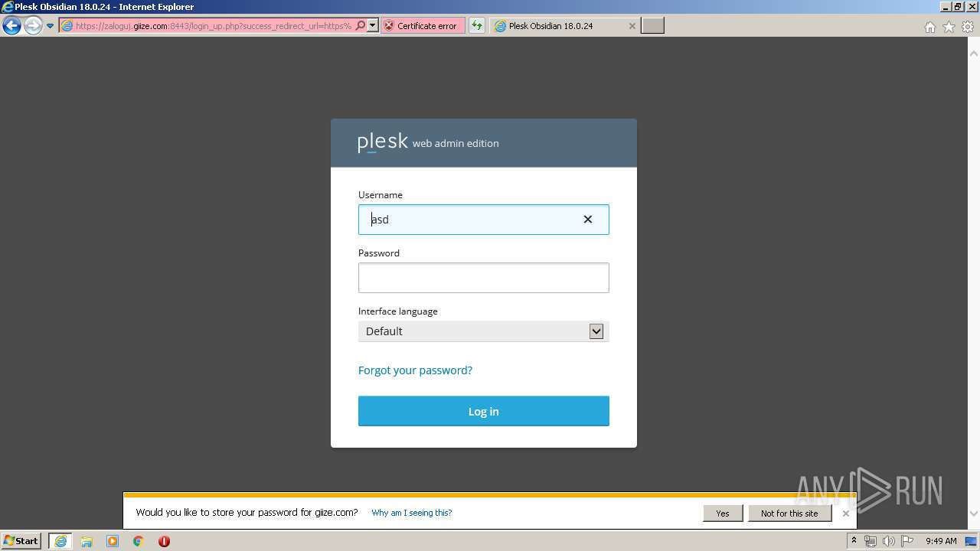Click the network tray icon

click(871, 541)
